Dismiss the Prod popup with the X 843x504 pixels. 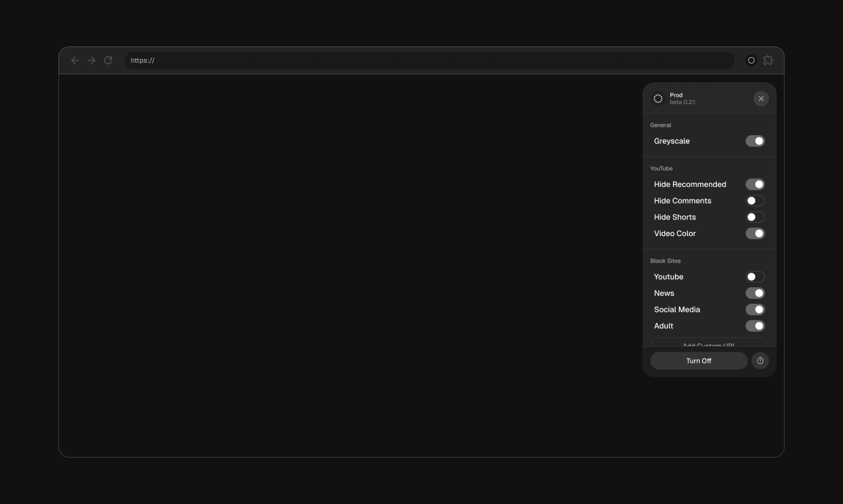coord(761,98)
